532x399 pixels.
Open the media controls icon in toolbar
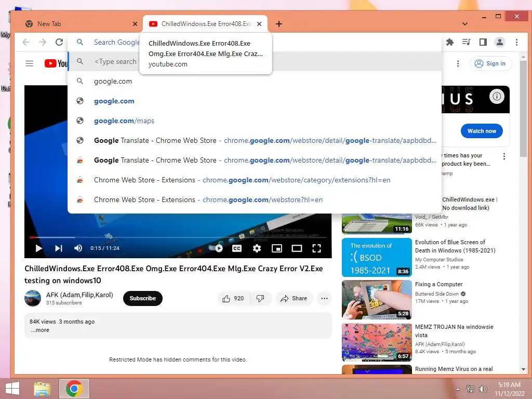[x=467, y=42]
